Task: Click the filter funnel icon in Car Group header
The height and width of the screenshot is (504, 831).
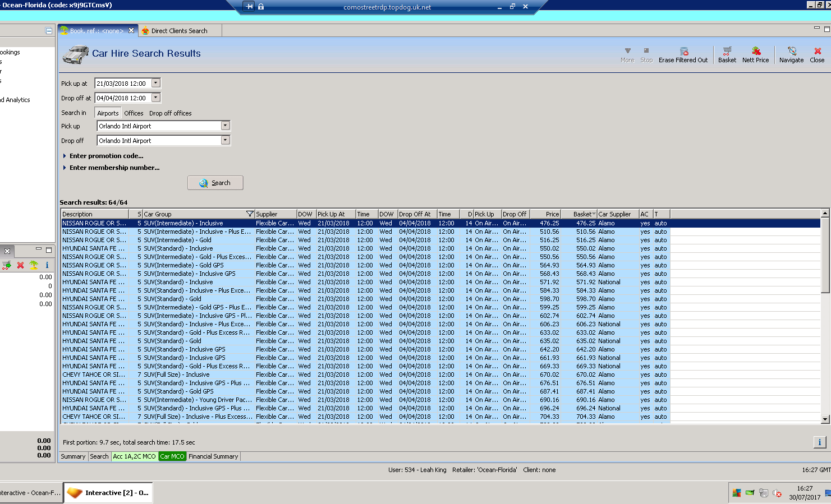Action: point(250,214)
